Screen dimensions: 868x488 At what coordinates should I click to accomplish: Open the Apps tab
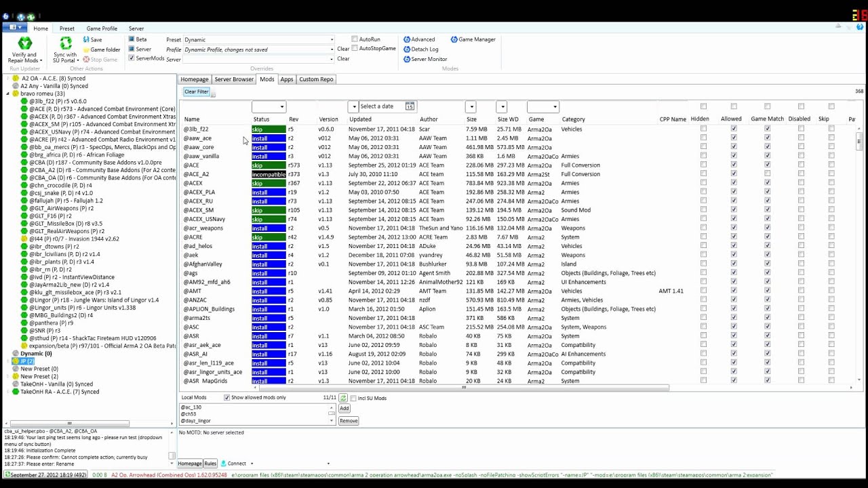pyautogui.click(x=287, y=79)
